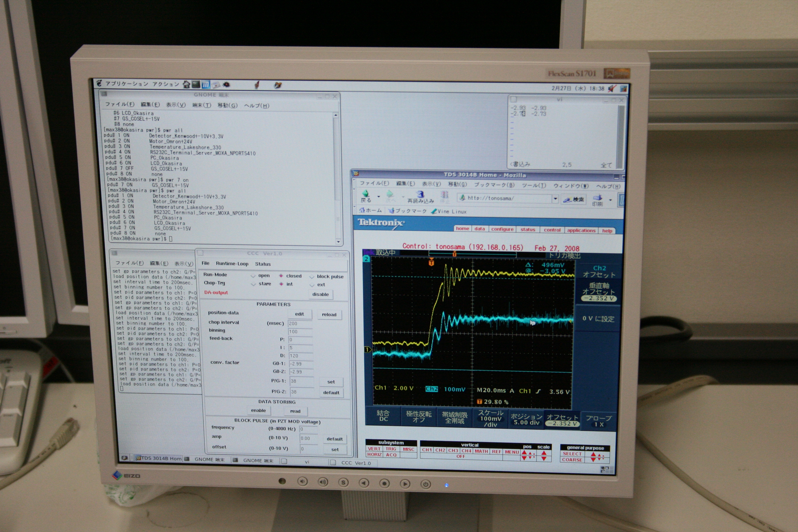
Task: Click the Mozilla search button
Action: pyautogui.click(x=574, y=199)
